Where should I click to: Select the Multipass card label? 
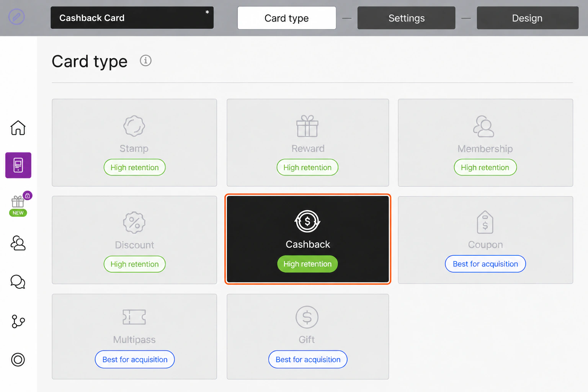click(134, 340)
